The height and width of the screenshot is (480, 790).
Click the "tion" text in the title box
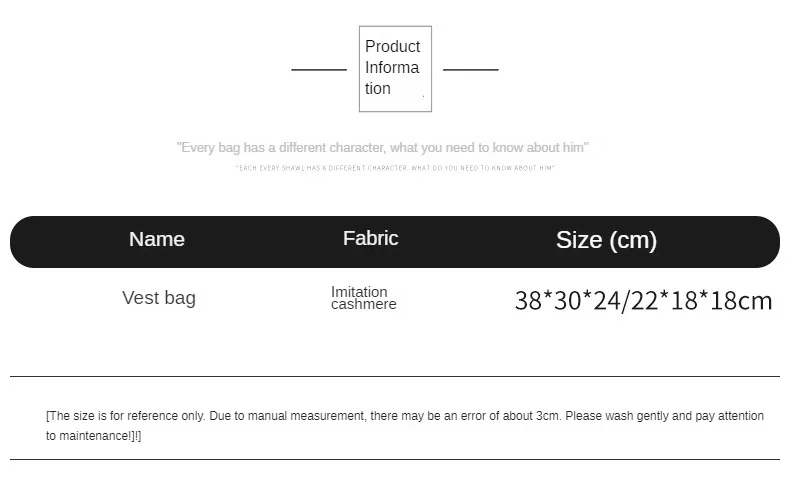point(378,89)
